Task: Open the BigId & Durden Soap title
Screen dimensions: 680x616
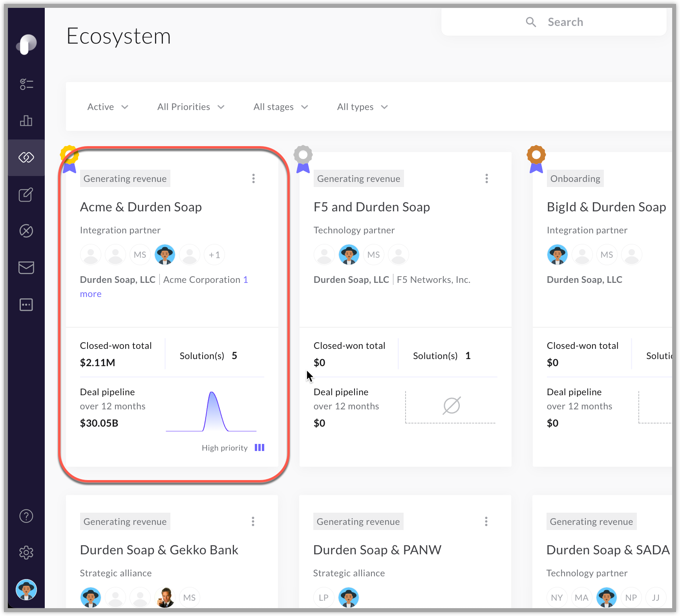Action: pyautogui.click(x=607, y=207)
